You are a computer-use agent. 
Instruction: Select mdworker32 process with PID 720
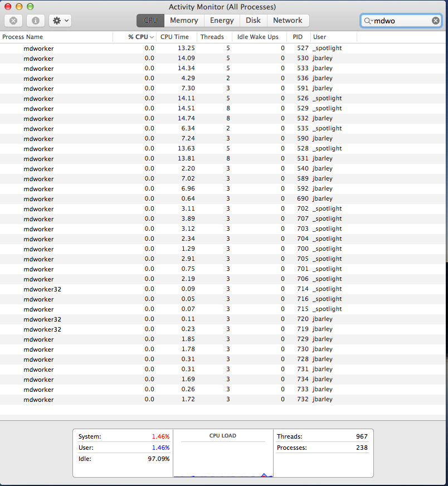223,319
